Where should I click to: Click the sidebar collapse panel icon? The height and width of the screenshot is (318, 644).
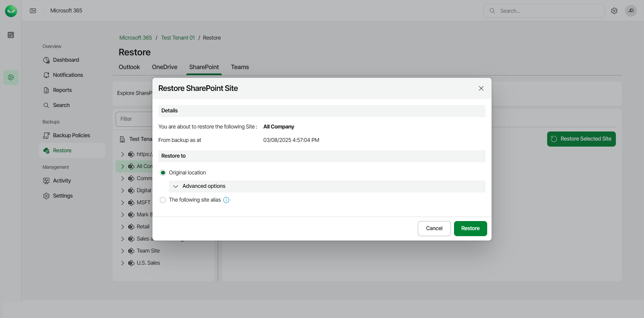[x=33, y=11]
